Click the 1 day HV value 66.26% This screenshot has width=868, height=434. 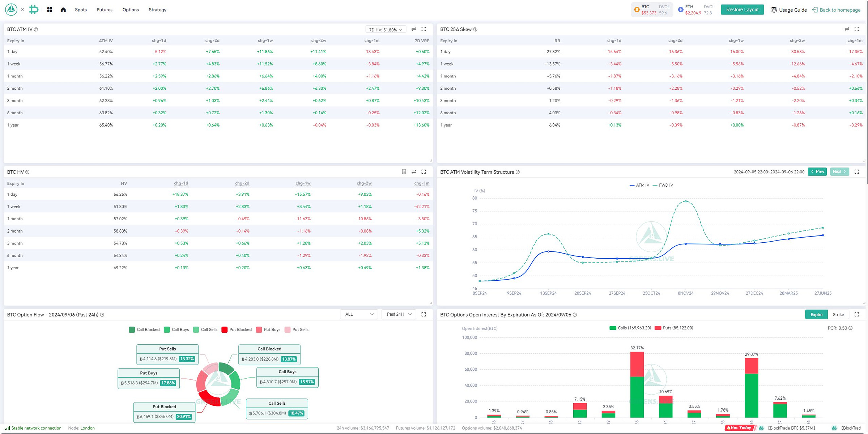pos(120,194)
